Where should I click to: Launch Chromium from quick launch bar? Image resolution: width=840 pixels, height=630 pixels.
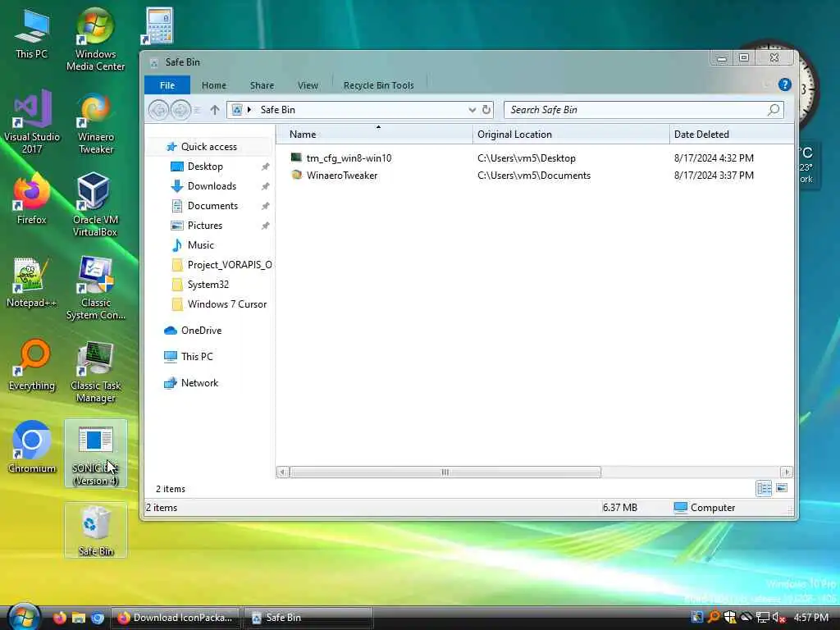[x=98, y=618]
